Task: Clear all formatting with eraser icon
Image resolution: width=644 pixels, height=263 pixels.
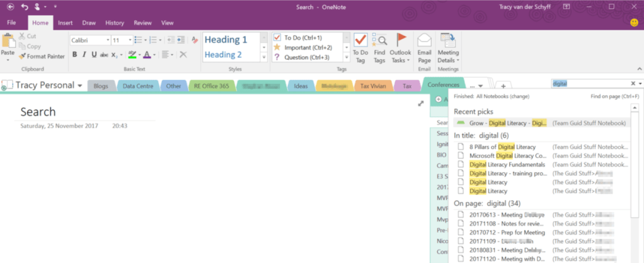Action: (195, 40)
